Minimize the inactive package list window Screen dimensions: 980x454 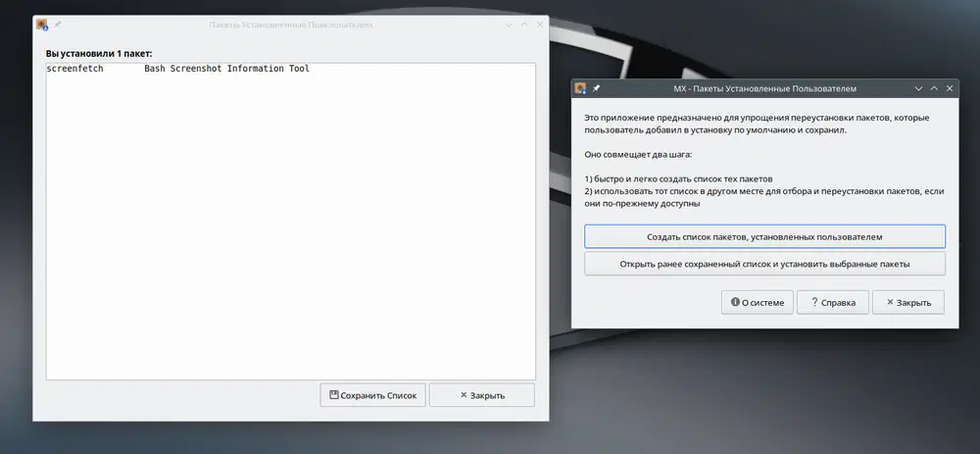(x=509, y=25)
